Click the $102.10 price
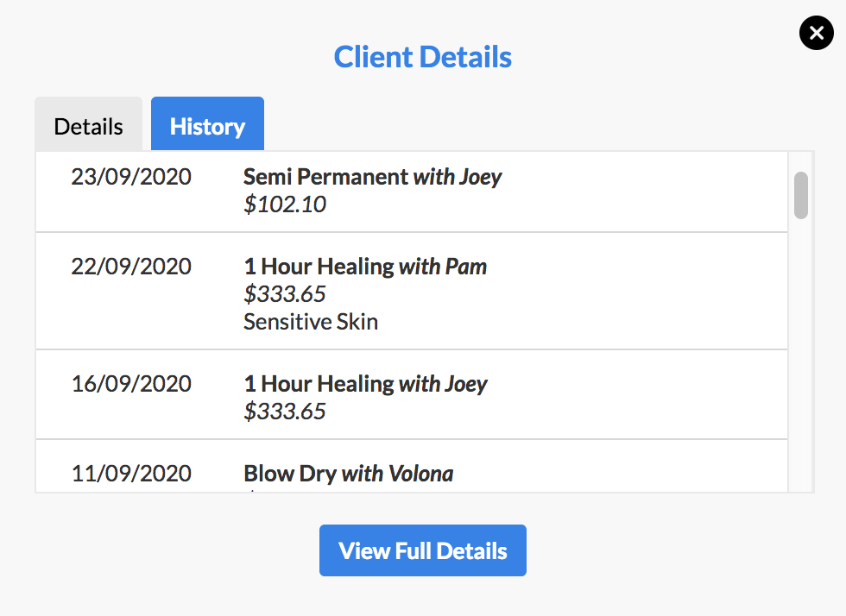 click(285, 204)
